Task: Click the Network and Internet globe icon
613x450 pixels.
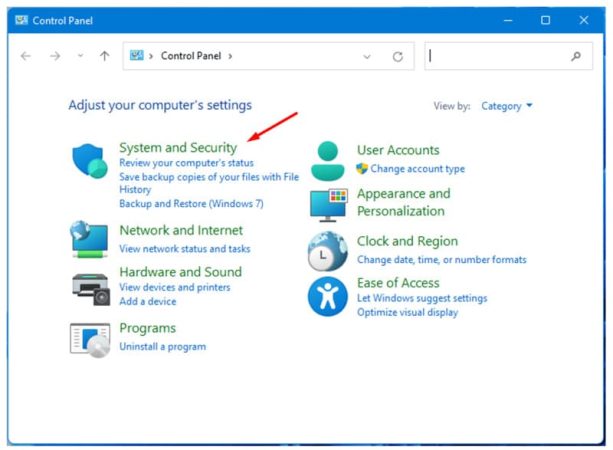Action: 90,239
